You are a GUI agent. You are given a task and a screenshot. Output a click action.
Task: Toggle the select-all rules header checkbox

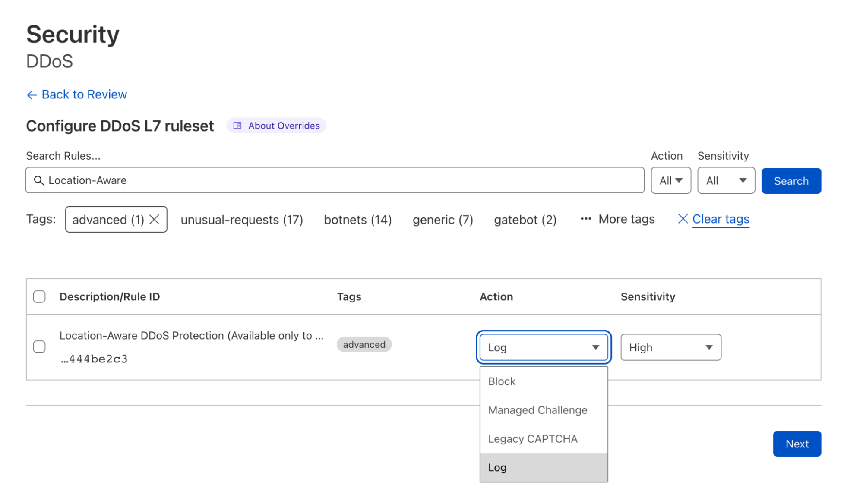coord(39,296)
